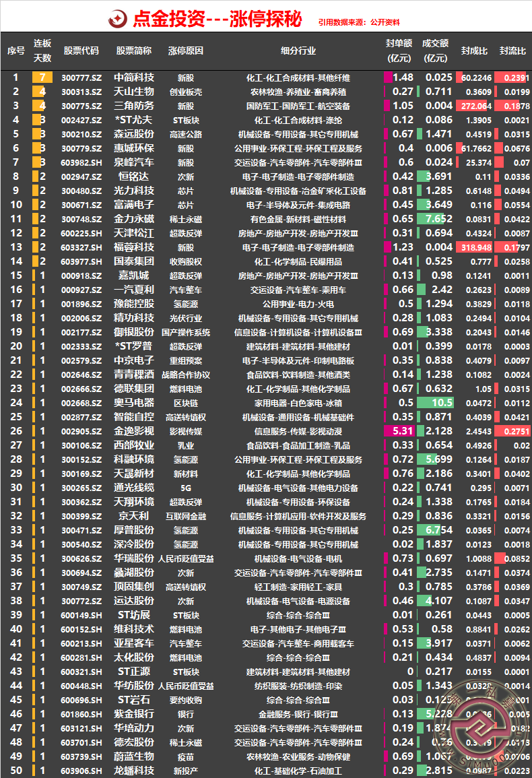Screen dimensions: 532x778
Task: Click 收购股权 reason for 国泰集团
Action: click(186, 262)
